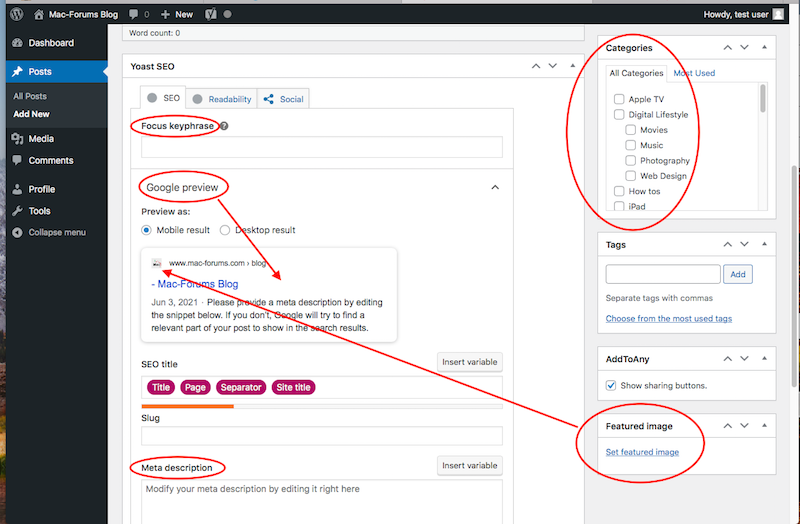Open Choose from the most used tags
800x524 pixels.
[668, 318]
